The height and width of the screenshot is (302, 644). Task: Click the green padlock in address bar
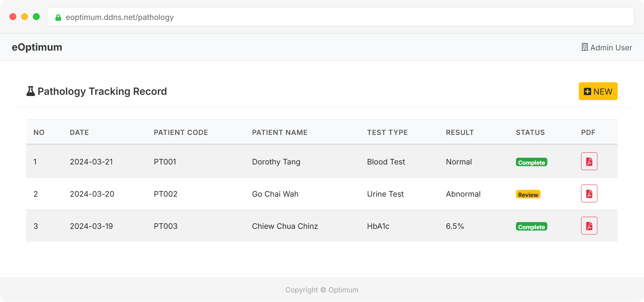(58, 18)
